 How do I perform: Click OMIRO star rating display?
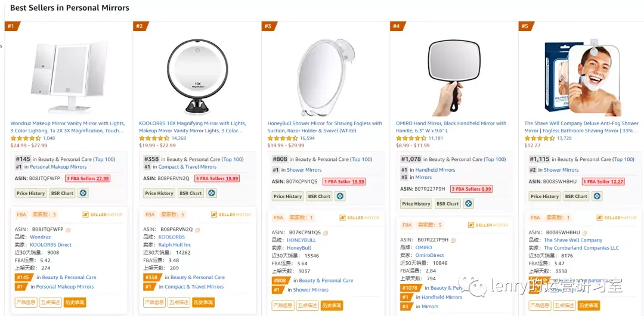tap(411, 138)
